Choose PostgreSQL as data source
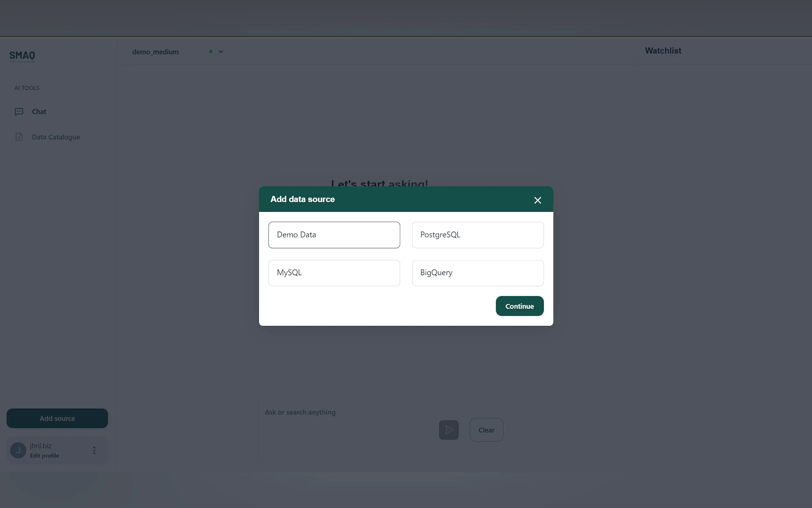Image resolution: width=812 pixels, height=508 pixels. pos(477,235)
